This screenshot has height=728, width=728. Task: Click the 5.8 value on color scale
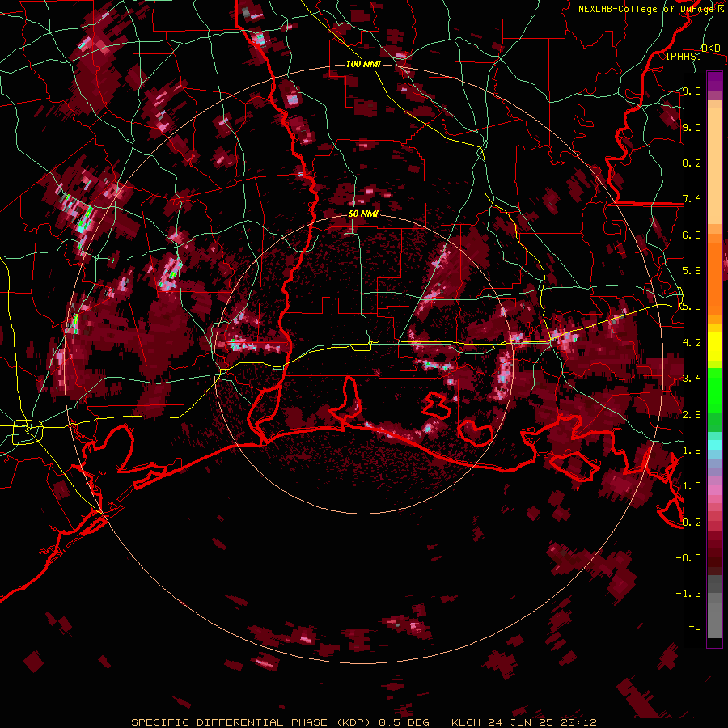coord(692,271)
